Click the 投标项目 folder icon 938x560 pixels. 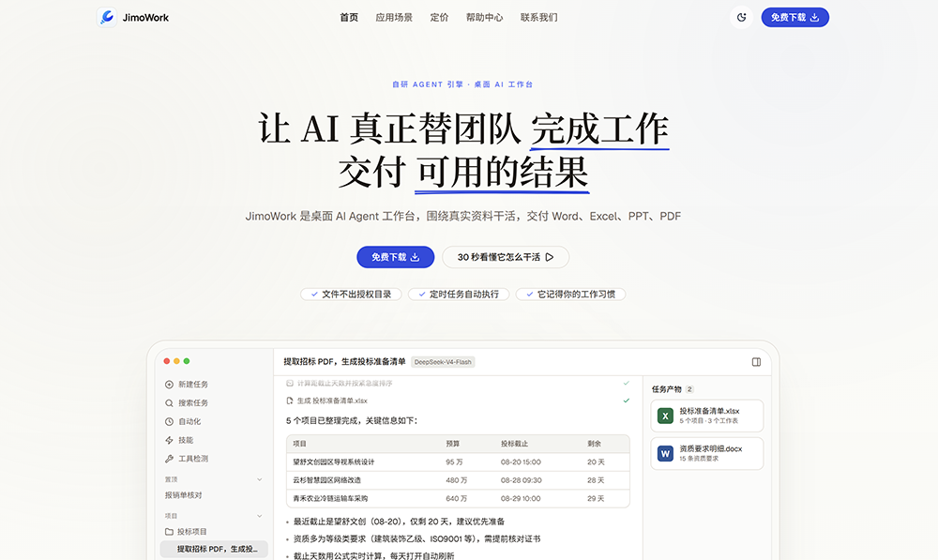tap(169, 531)
